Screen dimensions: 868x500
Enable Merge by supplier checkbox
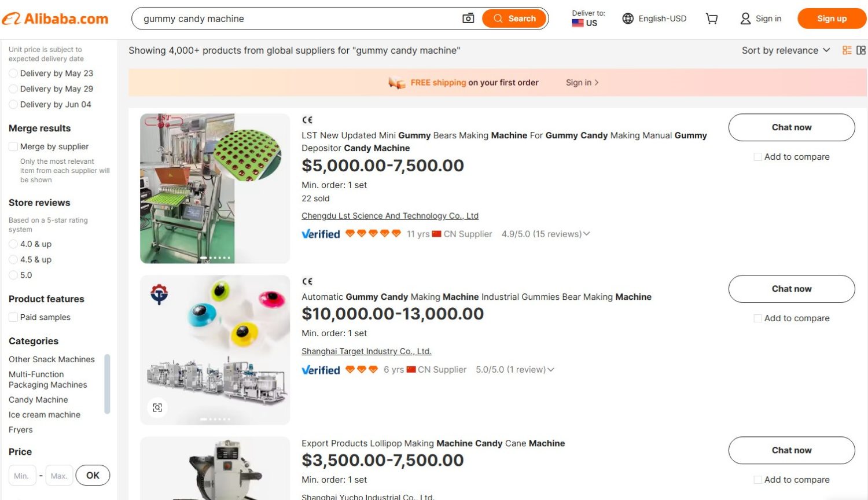point(13,147)
